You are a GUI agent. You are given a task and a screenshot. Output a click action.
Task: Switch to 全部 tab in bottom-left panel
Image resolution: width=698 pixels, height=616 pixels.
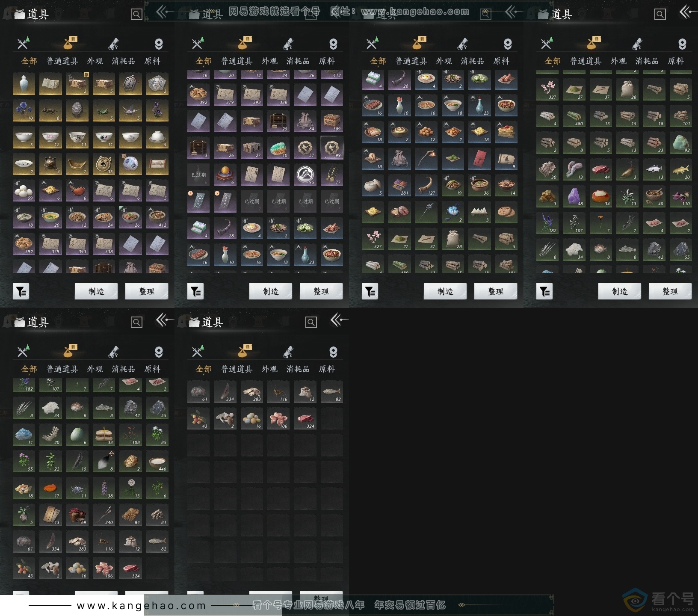click(x=29, y=369)
